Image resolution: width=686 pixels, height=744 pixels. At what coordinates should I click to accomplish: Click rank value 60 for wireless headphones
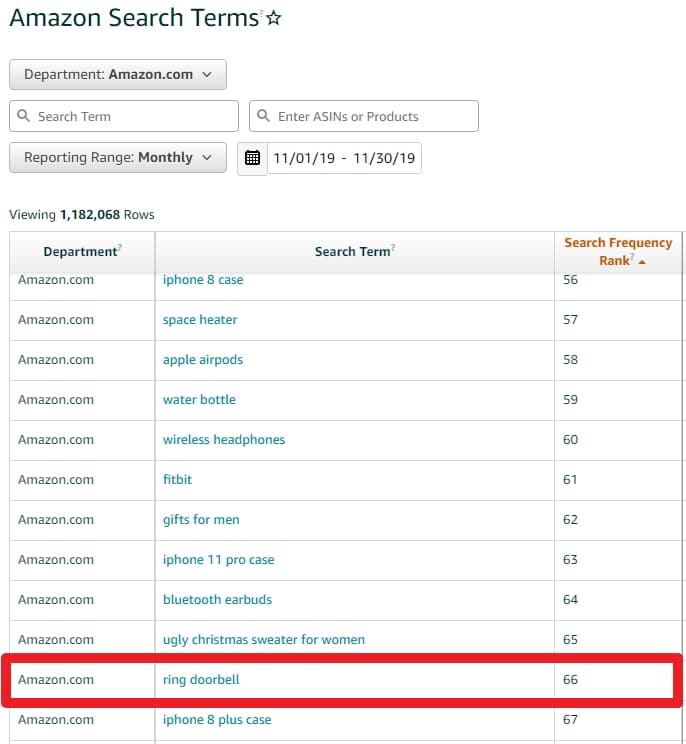click(570, 440)
